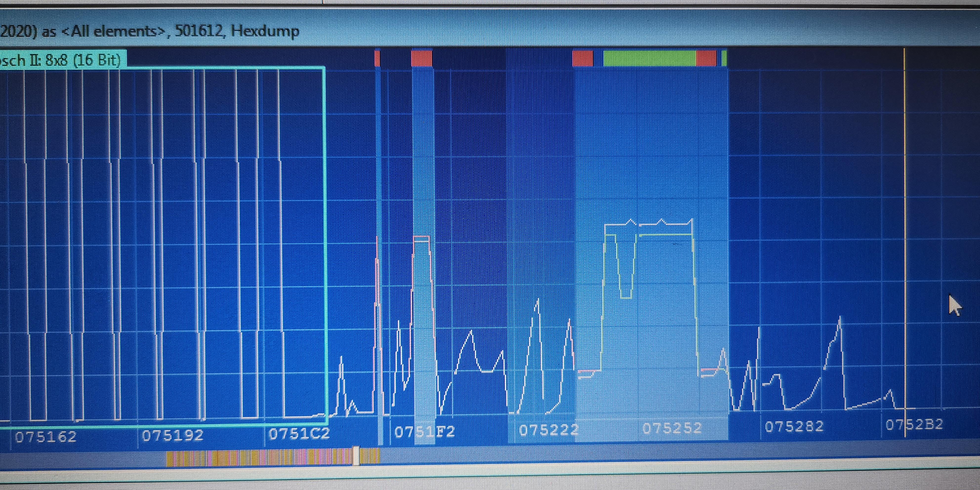
Task: Select red marker right of green bar
Action: point(706,59)
